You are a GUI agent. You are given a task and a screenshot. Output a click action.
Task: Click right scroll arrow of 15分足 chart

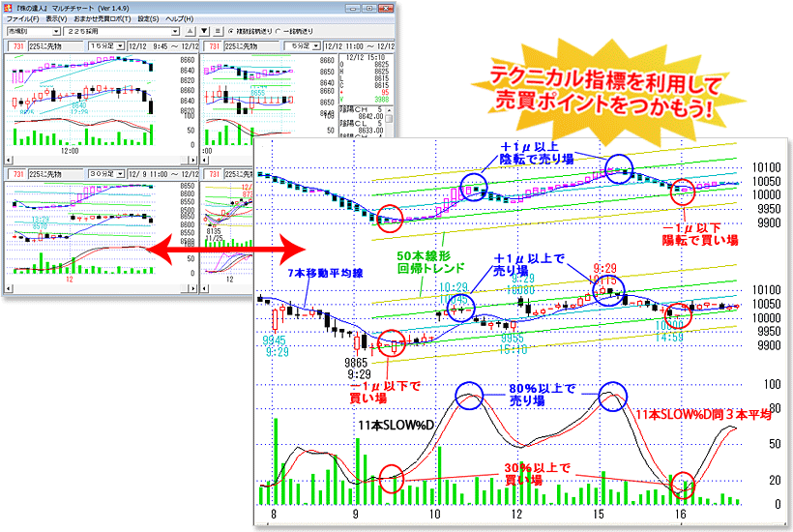pos(194,160)
